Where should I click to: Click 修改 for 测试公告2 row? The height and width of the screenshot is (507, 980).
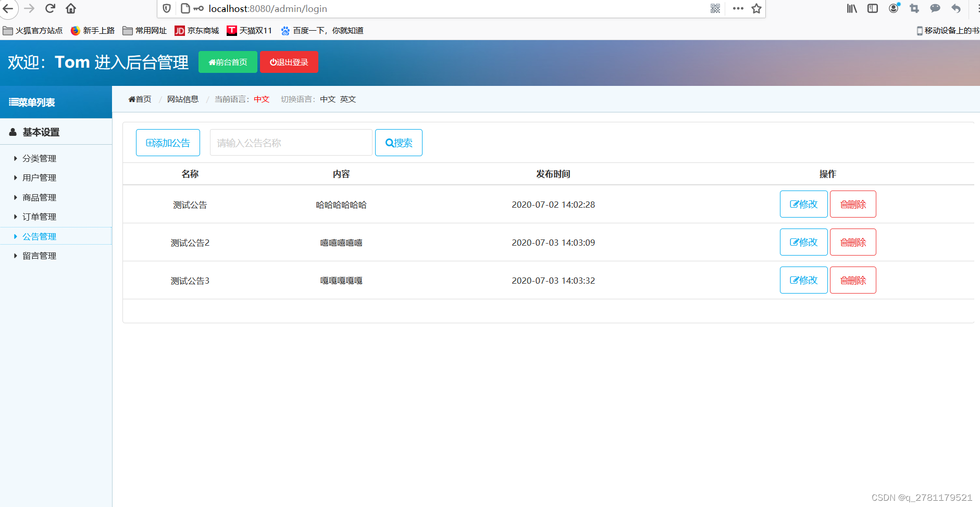pyautogui.click(x=803, y=242)
